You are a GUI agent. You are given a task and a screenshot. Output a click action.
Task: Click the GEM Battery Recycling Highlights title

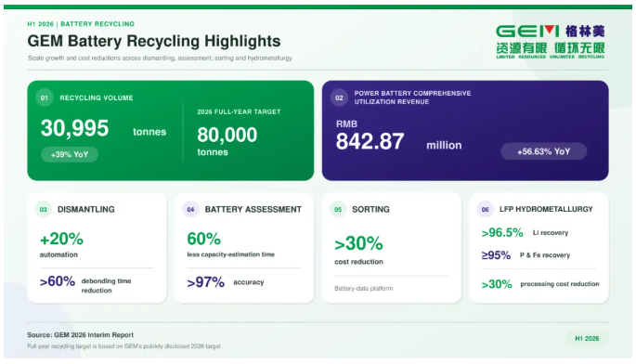(154, 41)
